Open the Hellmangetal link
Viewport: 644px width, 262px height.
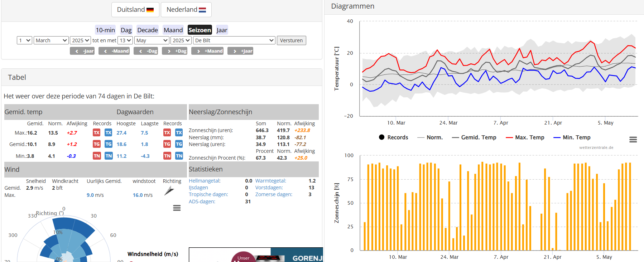[205, 181]
